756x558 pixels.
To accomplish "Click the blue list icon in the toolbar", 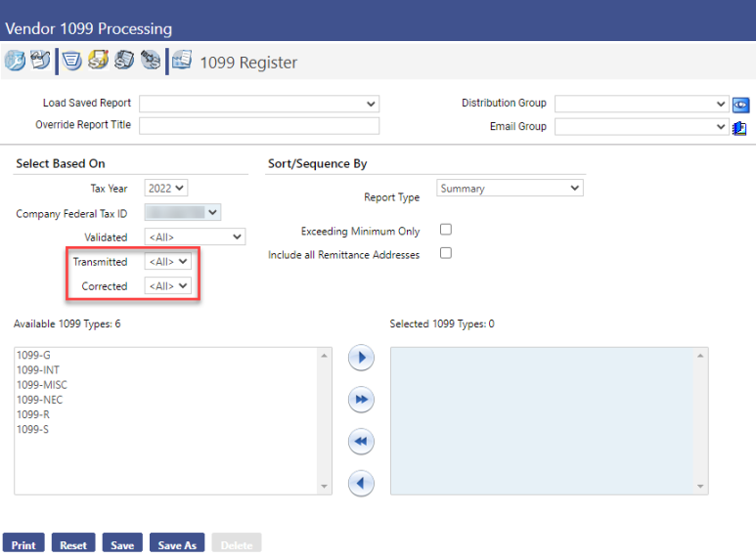I will click(71, 62).
